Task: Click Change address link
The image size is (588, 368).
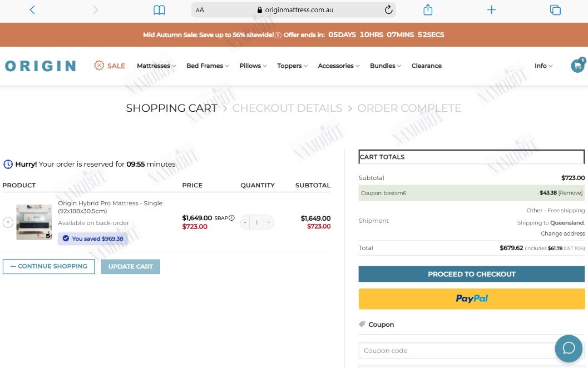Action: tap(562, 233)
